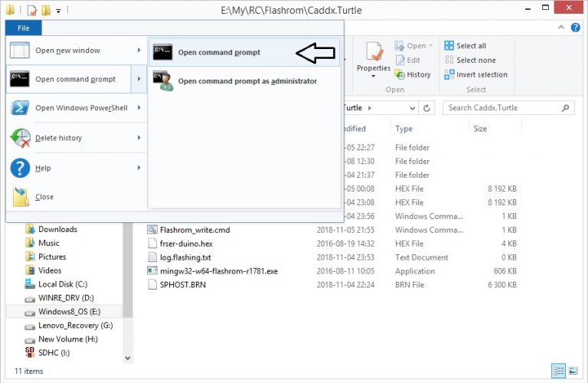Click quick access New folder icon
The height and width of the screenshot is (383, 588).
(46, 10)
